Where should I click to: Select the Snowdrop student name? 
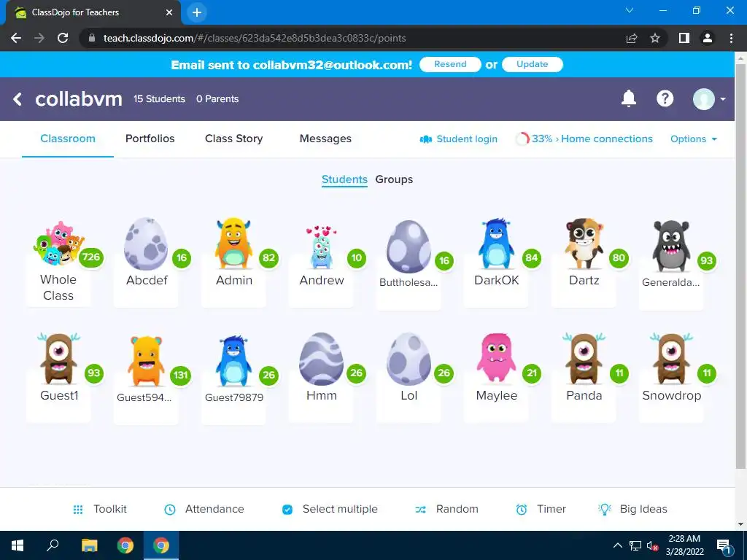pos(671,395)
